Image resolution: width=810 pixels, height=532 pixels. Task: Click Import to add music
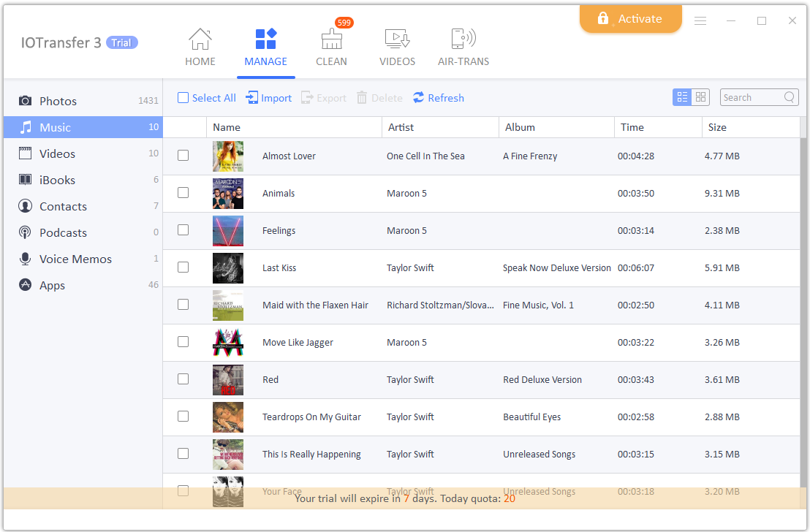click(x=268, y=98)
